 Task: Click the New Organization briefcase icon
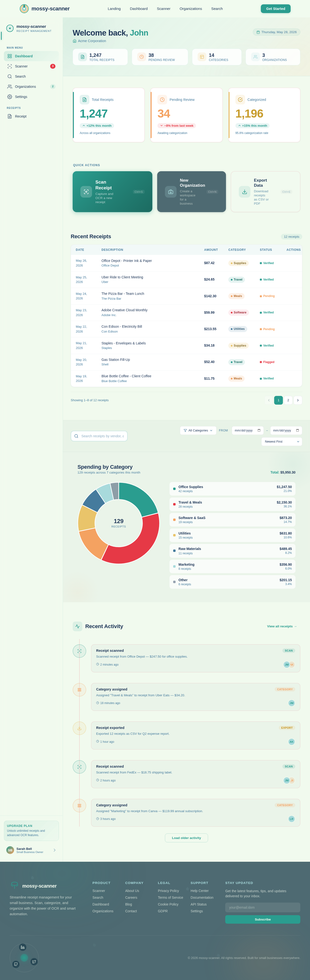(170, 192)
